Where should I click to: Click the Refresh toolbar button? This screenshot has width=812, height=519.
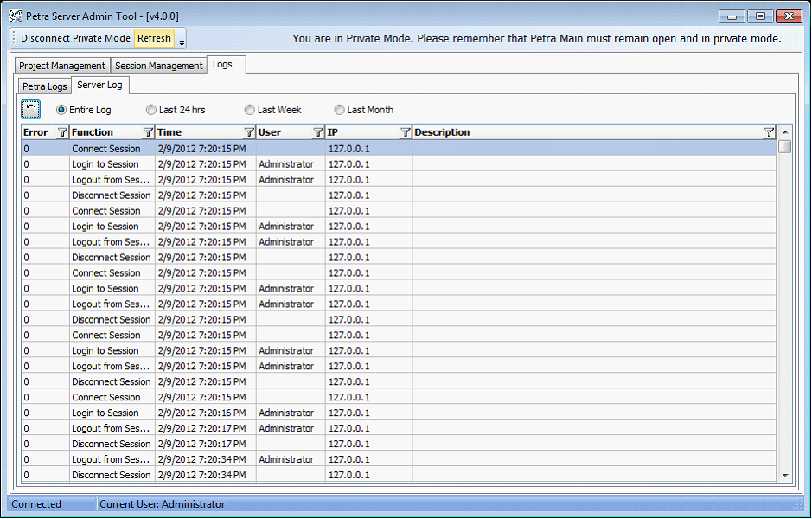[154, 38]
